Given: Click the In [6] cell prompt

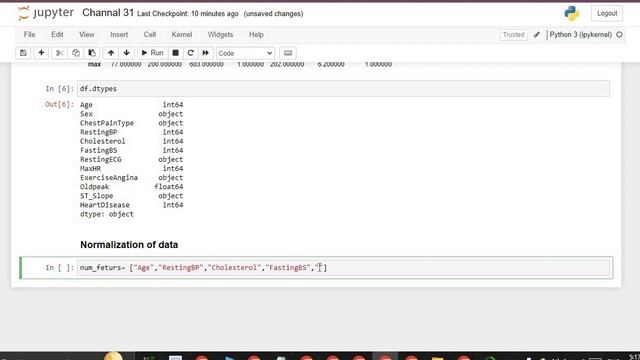Looking at the screenshot, I should tap(60, 89).
